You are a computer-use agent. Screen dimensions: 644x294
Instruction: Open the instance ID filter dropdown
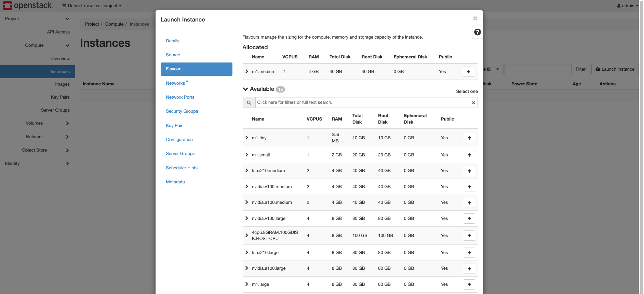coord(492,69)
